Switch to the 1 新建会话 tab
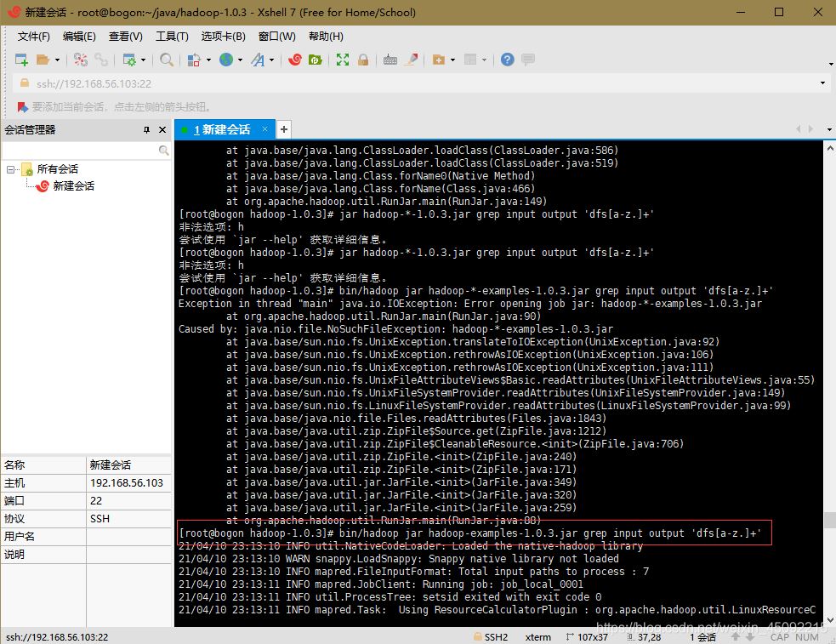 pos(221,129)
